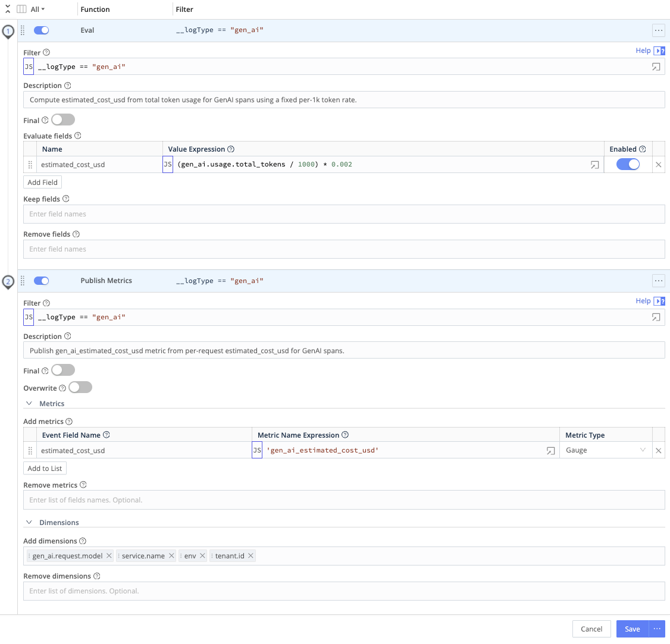Click the Add Field button
Screen dimensions: 670x644
[x=42, y=182]
